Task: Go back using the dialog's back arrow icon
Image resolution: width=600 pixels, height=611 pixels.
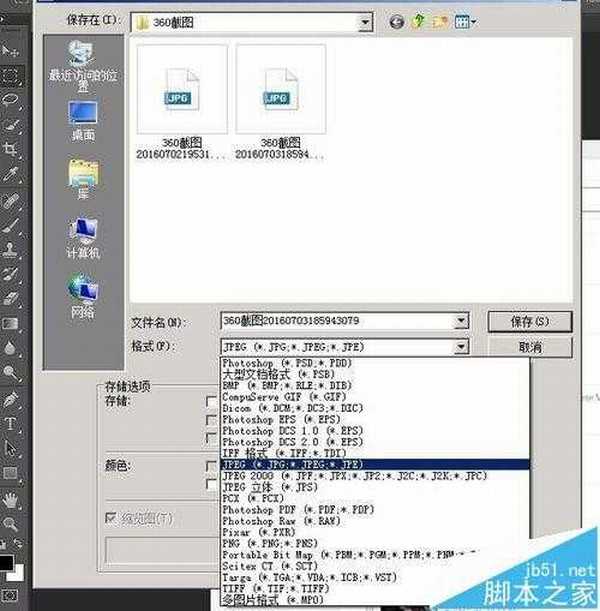Action: [x=397, y=22]
